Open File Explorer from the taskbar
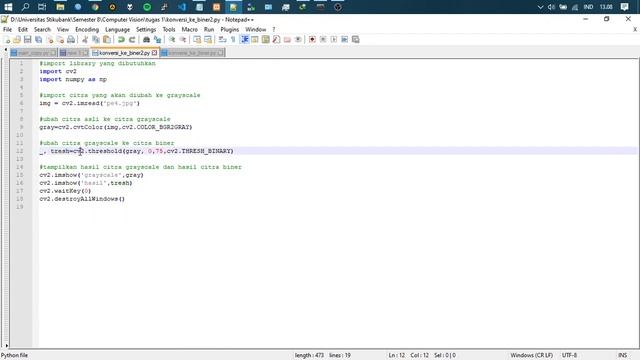 click(x=60, y=7)
